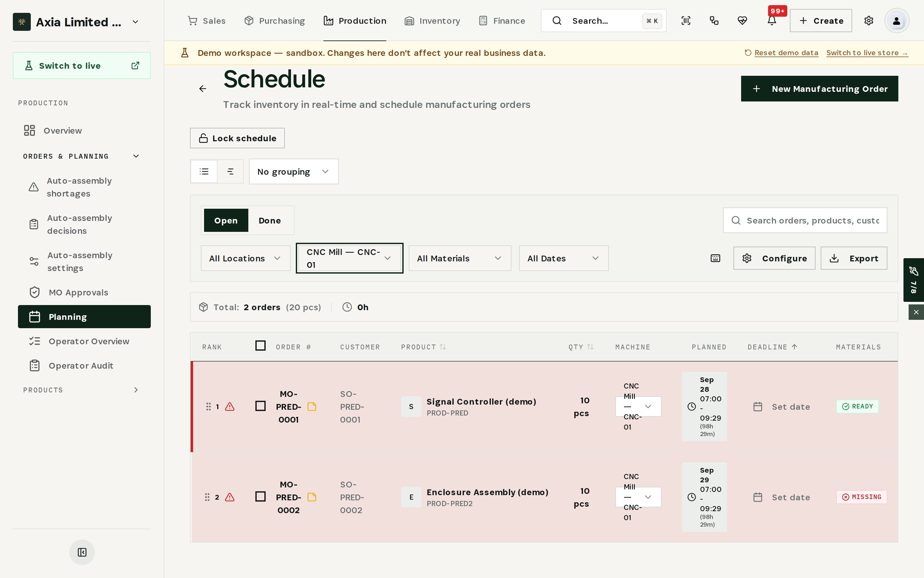
Task: Click the Switch to live button
Action: pos(82,66)
